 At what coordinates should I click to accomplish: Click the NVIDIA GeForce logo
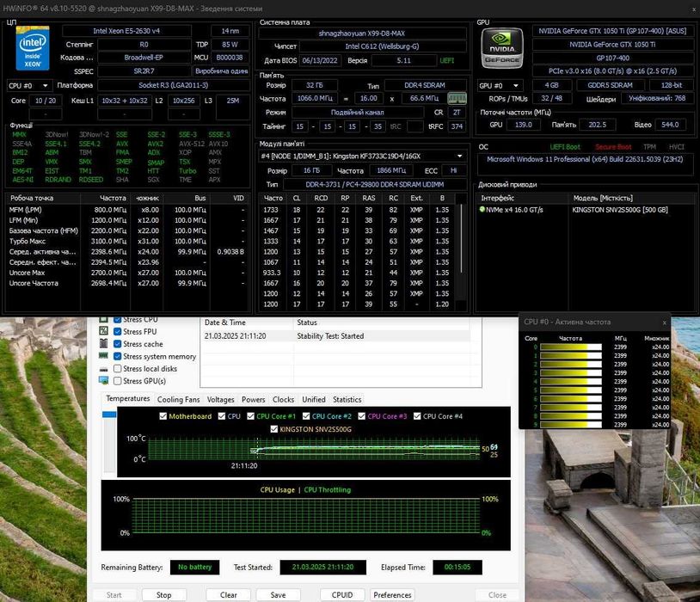tap(502, 48)
